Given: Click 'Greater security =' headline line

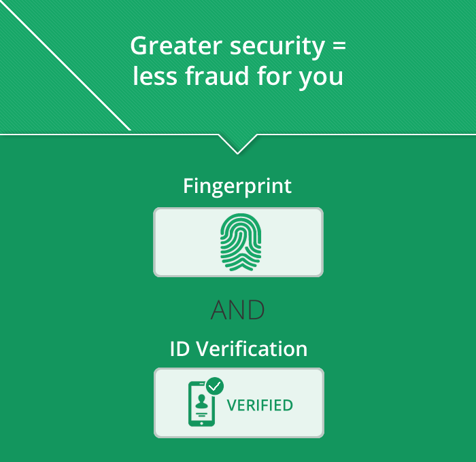Looking at the screenshot, I should click(x=238, y=46).
